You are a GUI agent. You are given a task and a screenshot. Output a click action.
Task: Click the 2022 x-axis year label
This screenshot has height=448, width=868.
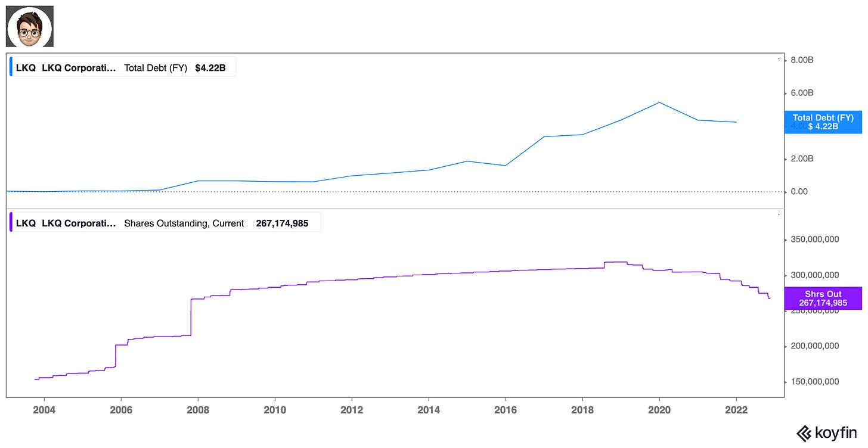tap(736, 410)
